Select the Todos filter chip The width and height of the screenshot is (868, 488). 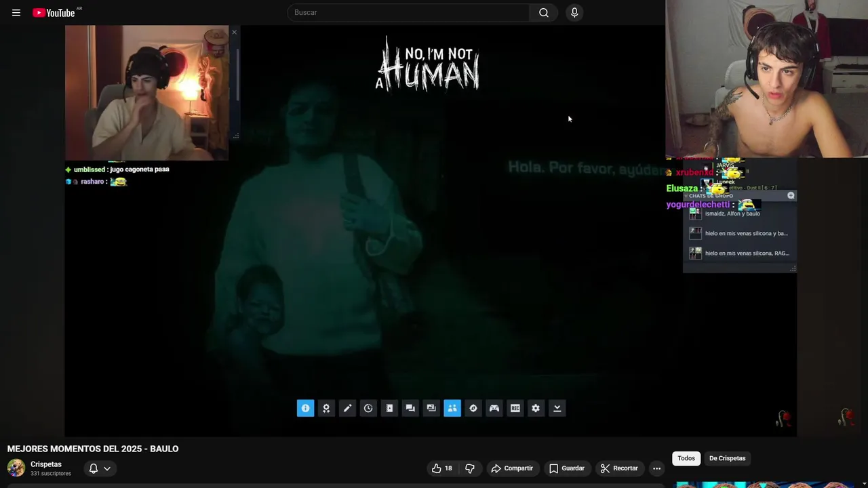(686, 458)
